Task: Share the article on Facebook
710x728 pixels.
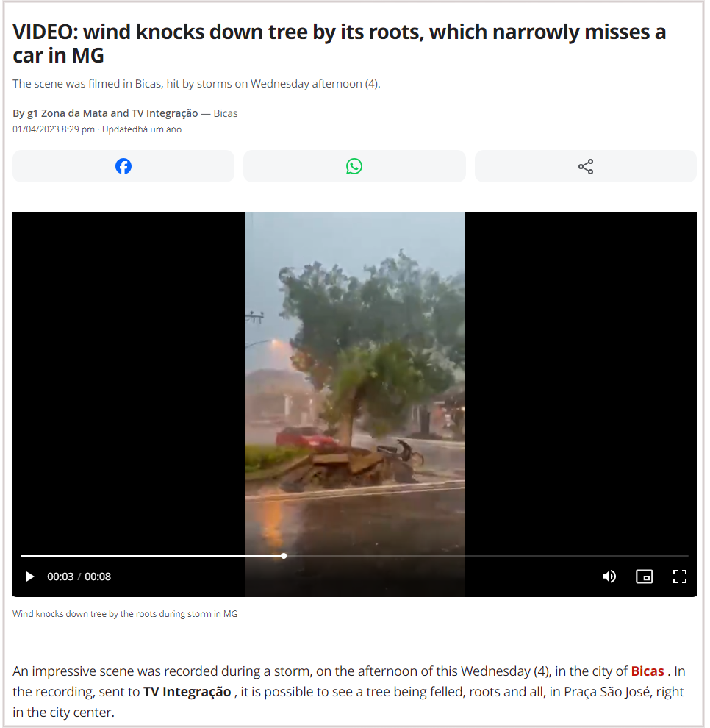Action: pyautogui.click(x=123, y=166)
